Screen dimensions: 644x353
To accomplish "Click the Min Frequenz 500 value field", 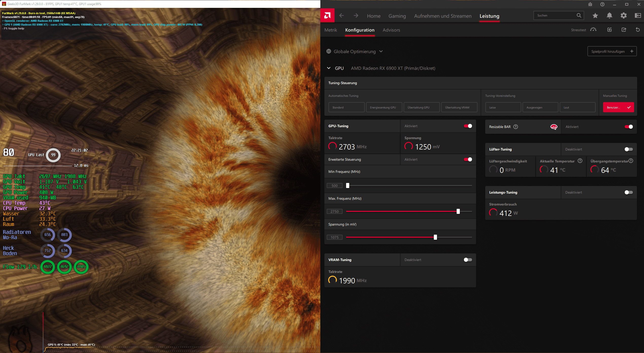I will point(335,185).
